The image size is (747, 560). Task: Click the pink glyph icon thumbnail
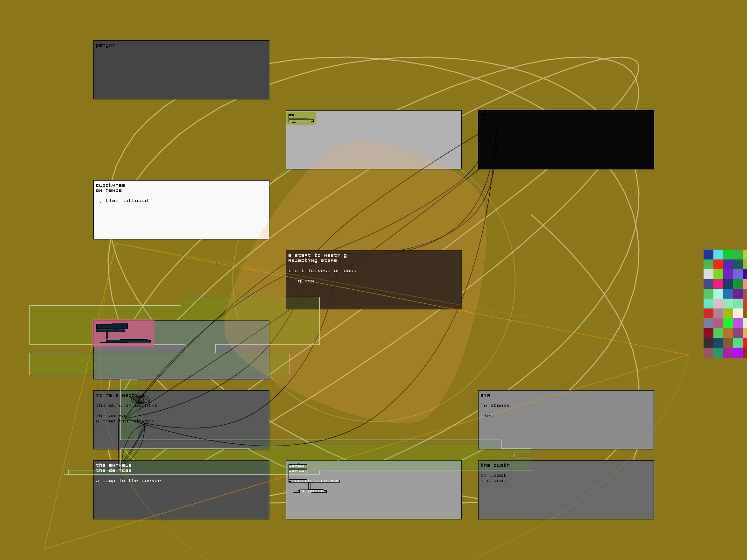click(124, 333)
